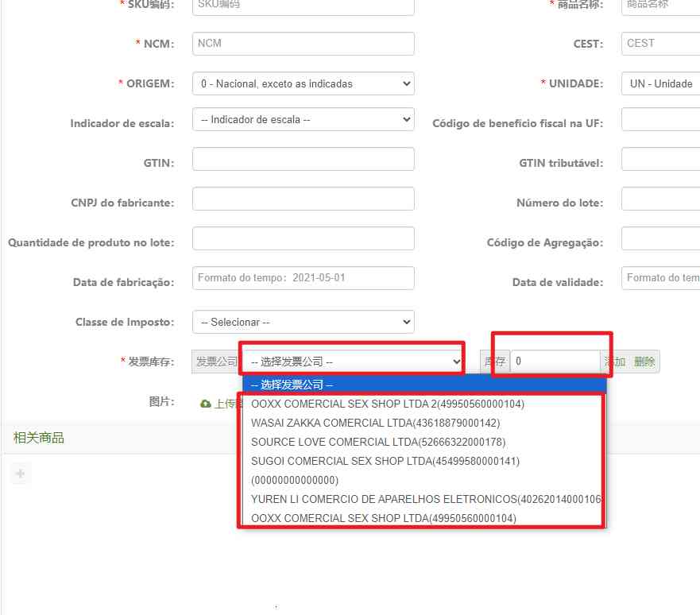Open the ORIGEM dropdown
Viewport: 700px width, 615px height.
[303, 83]
